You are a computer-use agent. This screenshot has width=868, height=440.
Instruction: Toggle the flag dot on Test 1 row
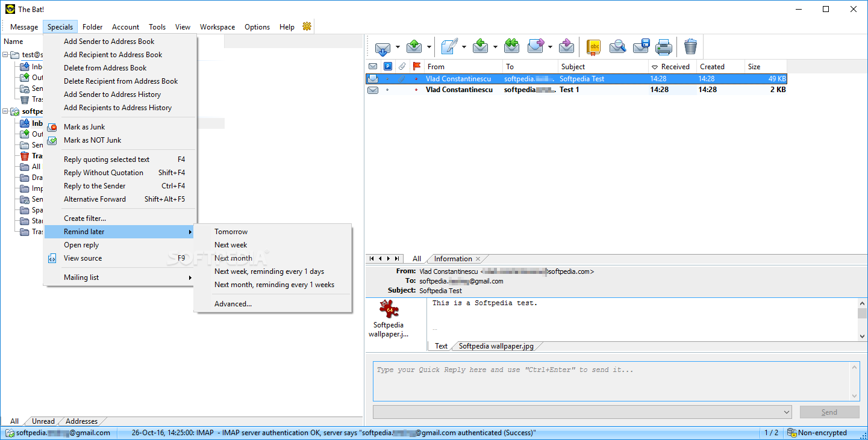(x=416, y=90)
